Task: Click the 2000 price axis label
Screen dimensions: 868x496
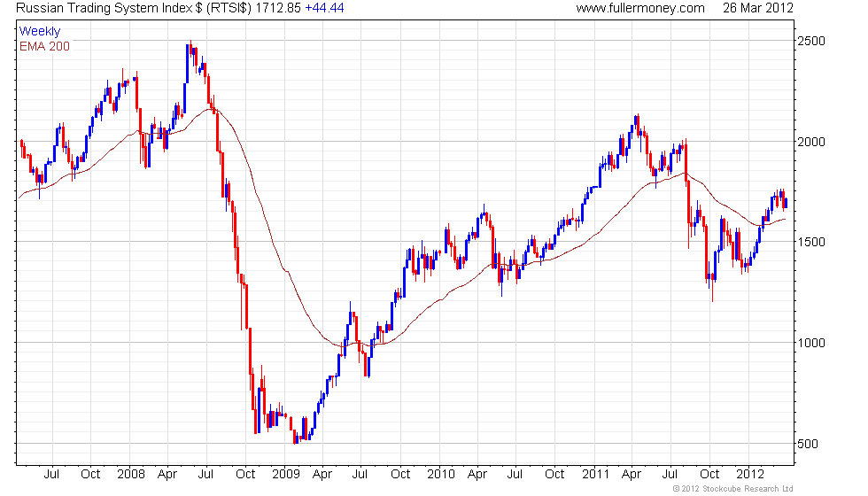Action: (811, 142)
